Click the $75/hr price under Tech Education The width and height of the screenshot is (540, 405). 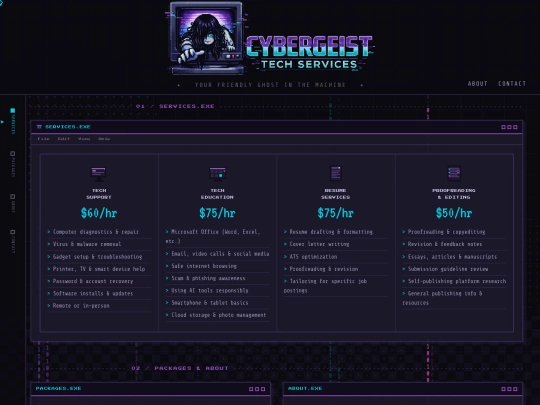tap(217, 213)
